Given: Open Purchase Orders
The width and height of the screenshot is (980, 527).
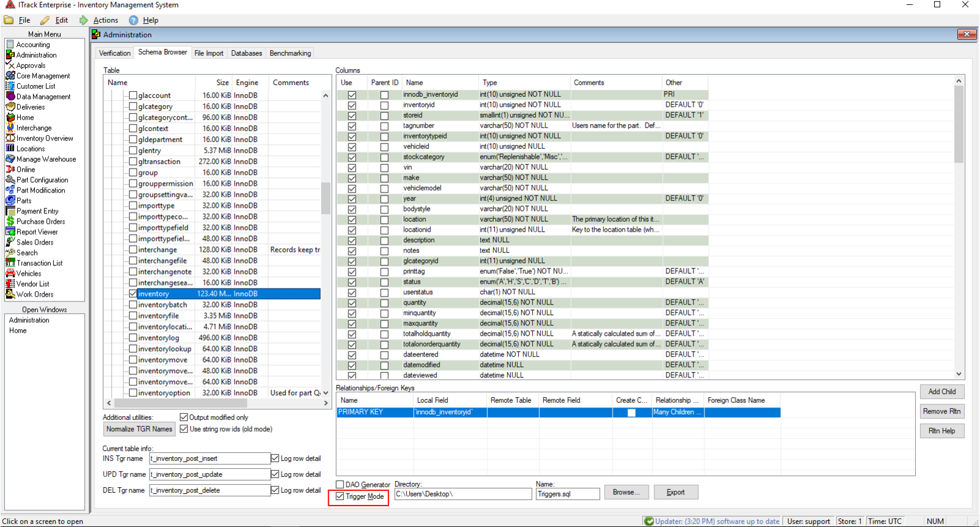Looking at the screenshot, I should [x=40, y=222].
